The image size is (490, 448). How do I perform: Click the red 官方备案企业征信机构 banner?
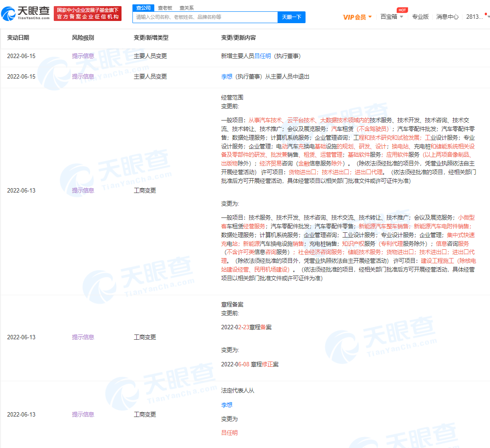(87, 14)
